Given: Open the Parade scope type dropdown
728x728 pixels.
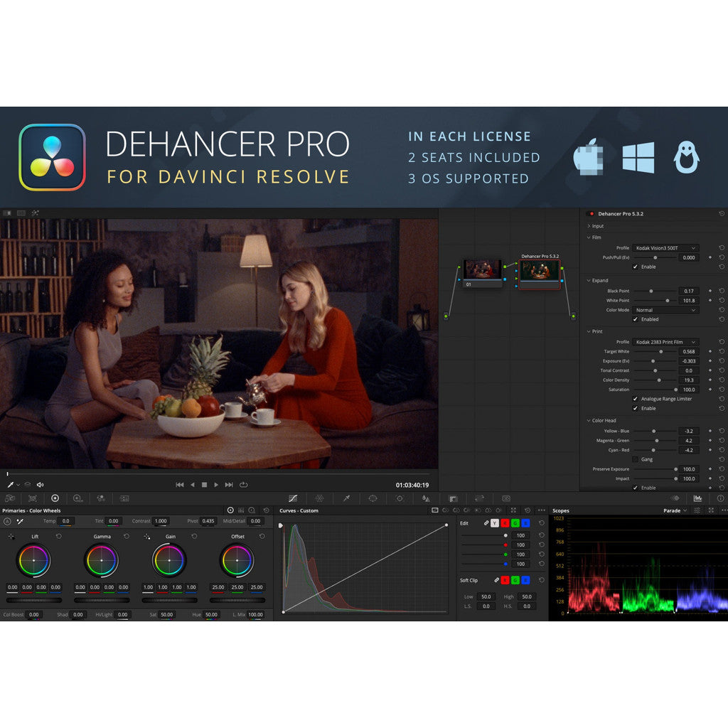Looking at the screenshot, I should coord(675,510).
